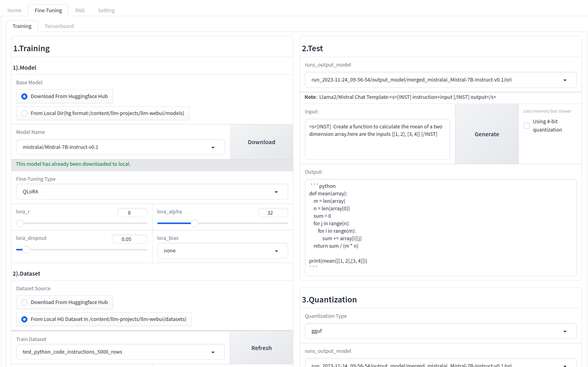
Task: Expand the Train Dataset dropdown
Action: (x=120, y=352)
